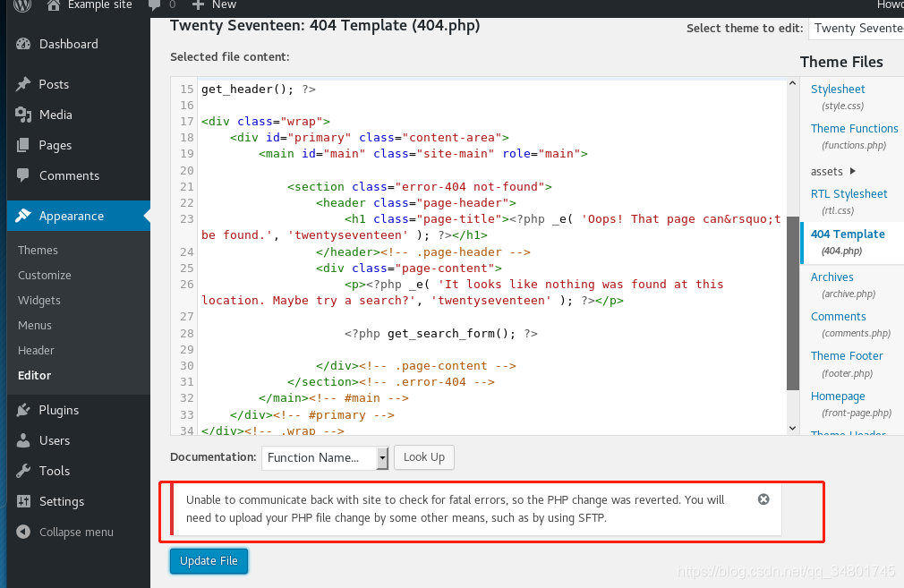This screenshot has height=588, width=904.
Task: Click the Comments speech bubble sidebar icon
Action: (x=23, y=175)
